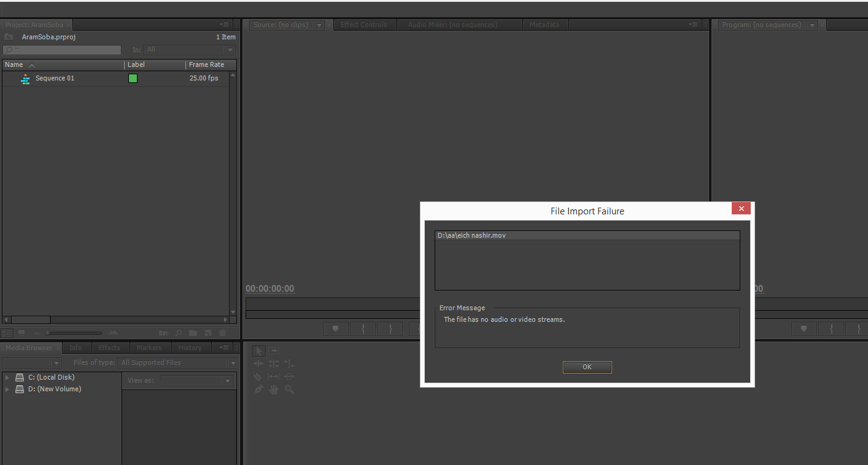Select the Slide tool
The width and height of the screenshot is (868, 465).
coord(289,377)
